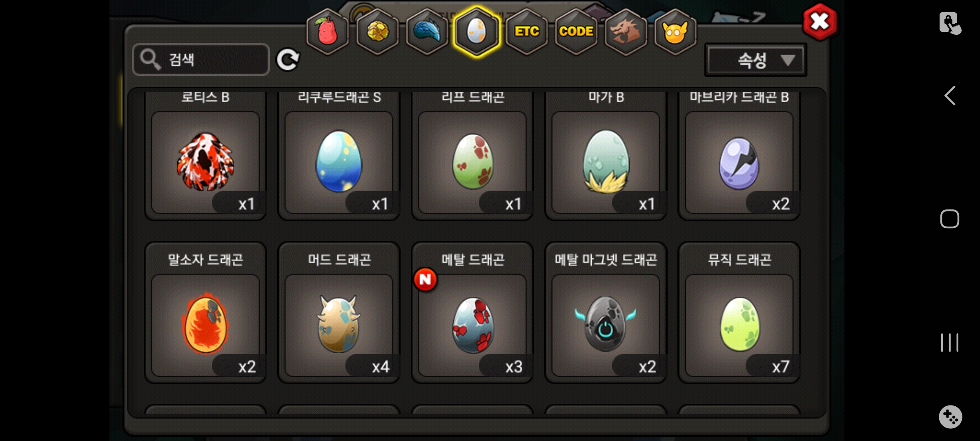This screenshot has height=441, width=980.
Task: Open the ETC category tab
Action: (527, 32)
